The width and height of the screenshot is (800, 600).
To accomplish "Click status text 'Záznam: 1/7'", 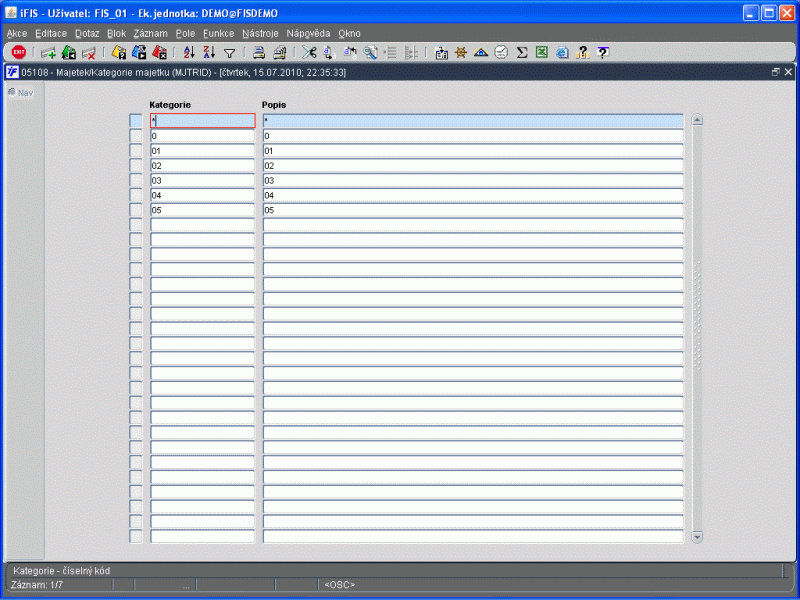I will click(37, 585).
